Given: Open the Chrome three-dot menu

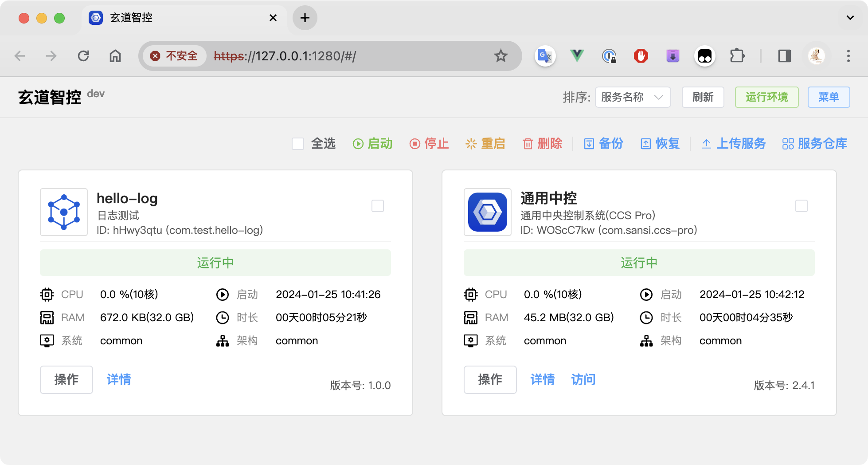Looking at the screenshot, I should click(848, 56).
